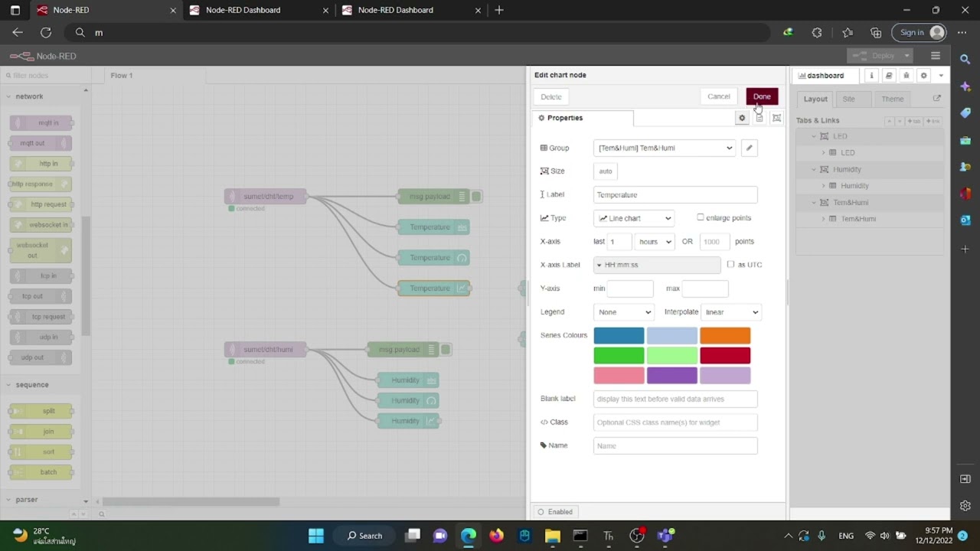This screenshot has height=551, width=980.
Task: Add new tab with +tab button
Action: [x=914, y=121]
